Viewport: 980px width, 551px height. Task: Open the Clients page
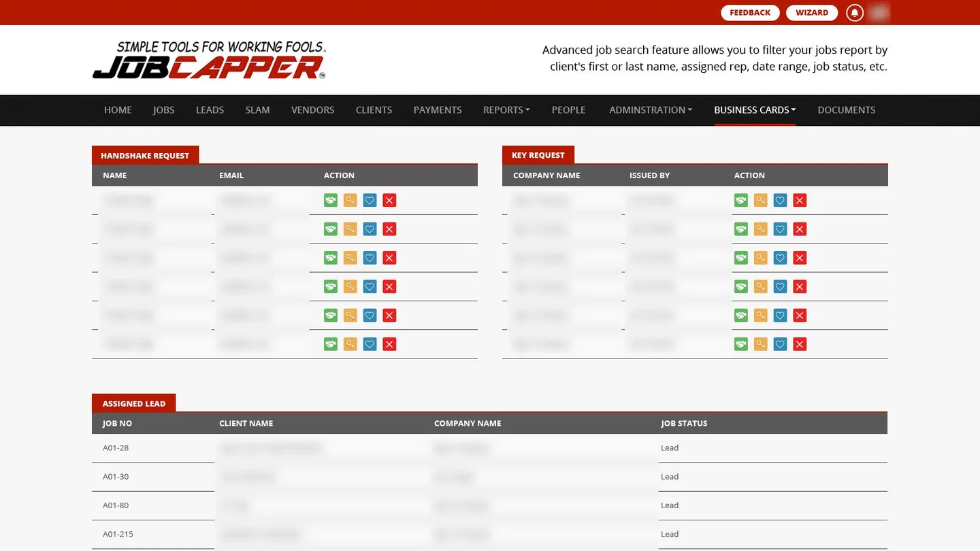click(x=374, y=110)
